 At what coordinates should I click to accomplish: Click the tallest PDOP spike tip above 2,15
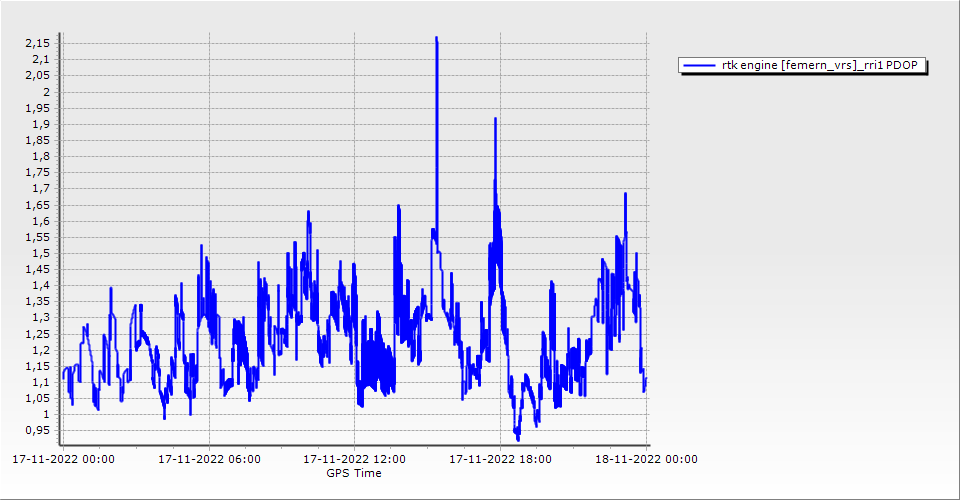tap(436, 38)
